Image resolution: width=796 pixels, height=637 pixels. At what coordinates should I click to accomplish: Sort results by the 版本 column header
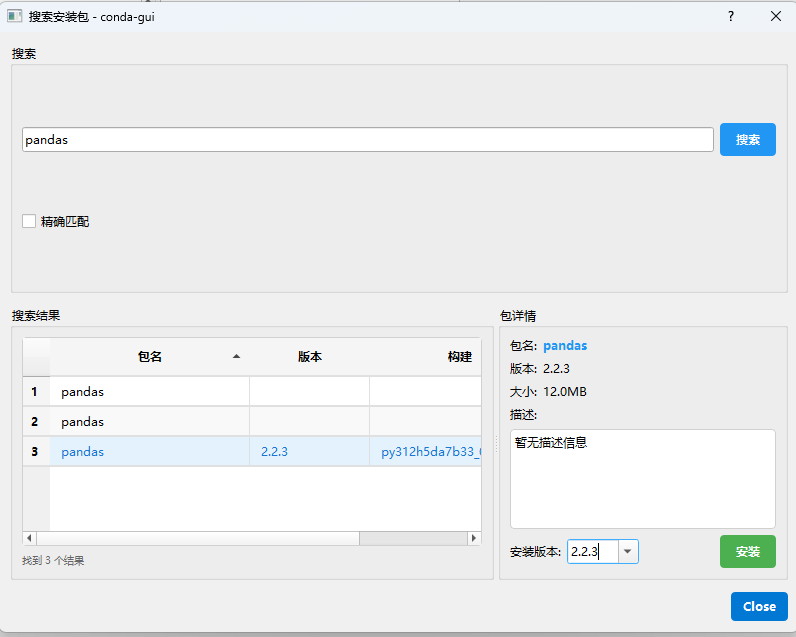tap(310, 357)
